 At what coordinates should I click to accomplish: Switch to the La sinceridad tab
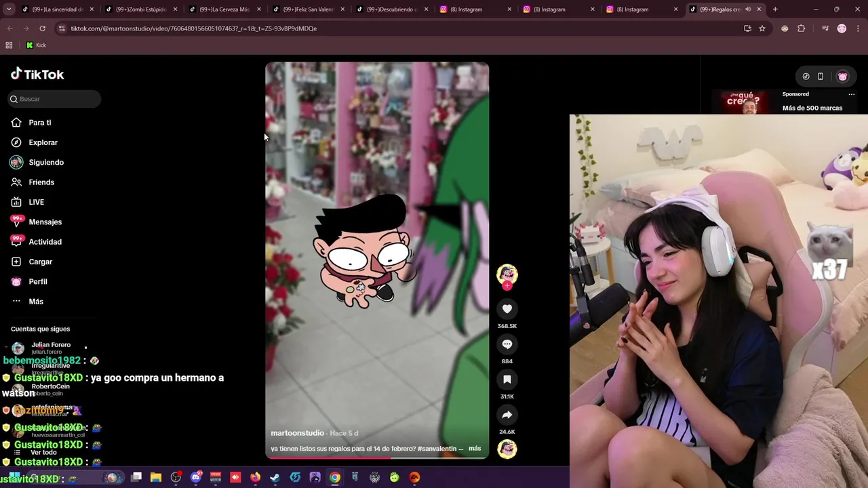(58, 9)
